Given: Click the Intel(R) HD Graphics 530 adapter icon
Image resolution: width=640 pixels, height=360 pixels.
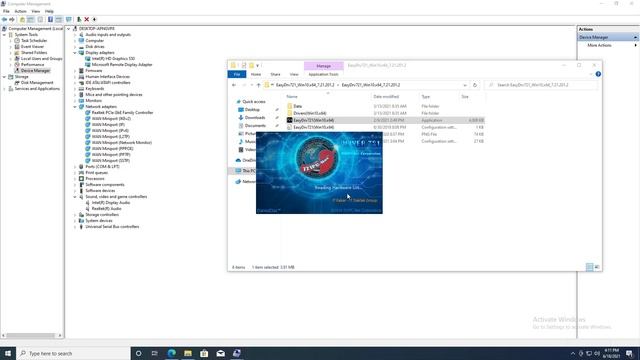Looking at the screenshot, I should click(88, 59).
